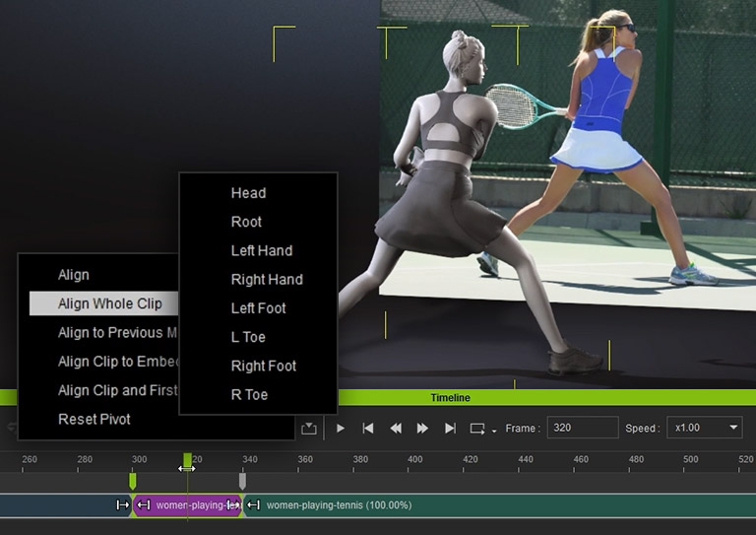The image size is (756, 535).
Task: Click the export icon left of Play
Action: tap(309, 429)
